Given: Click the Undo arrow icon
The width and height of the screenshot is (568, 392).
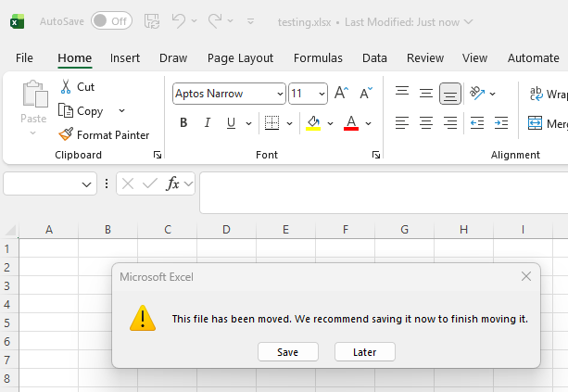Looking at the screenshot, I should [x=179, y=21].
